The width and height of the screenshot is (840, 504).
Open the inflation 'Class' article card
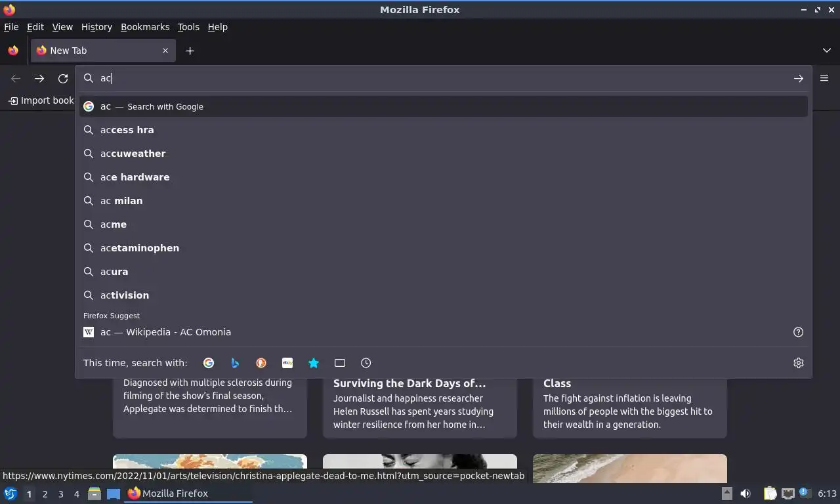[x=630, y=408]
